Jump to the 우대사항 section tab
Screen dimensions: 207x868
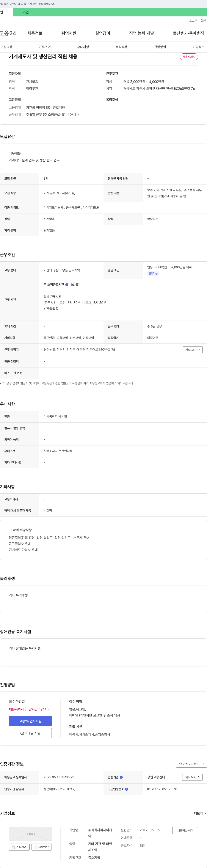tap(83, 47)
